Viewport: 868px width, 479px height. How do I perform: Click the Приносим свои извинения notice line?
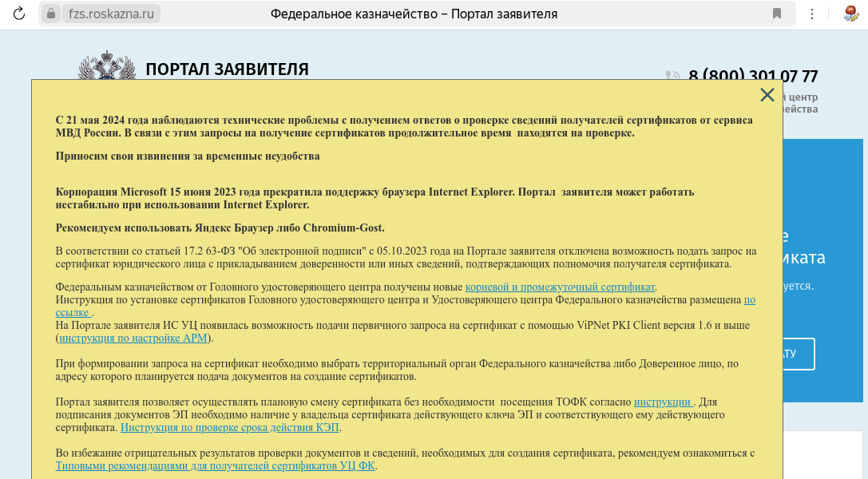[x=188, y=156]
